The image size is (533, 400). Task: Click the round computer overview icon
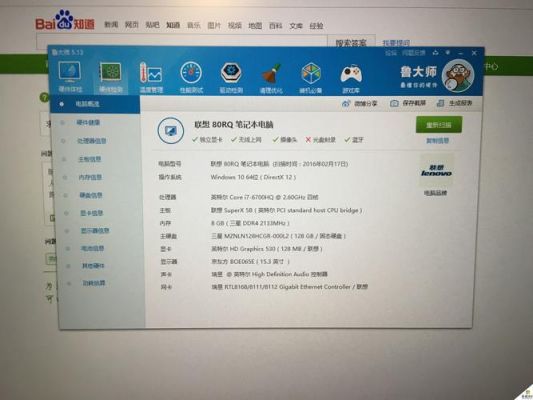171,131
